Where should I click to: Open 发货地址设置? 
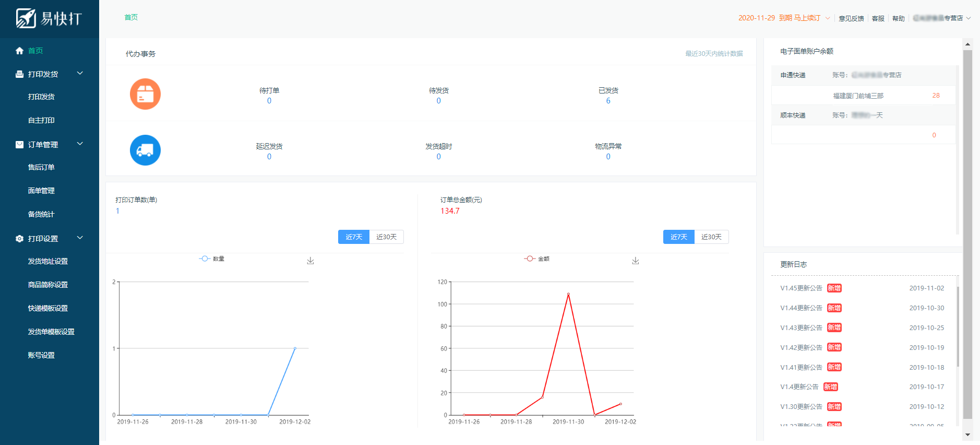point(48,261)
